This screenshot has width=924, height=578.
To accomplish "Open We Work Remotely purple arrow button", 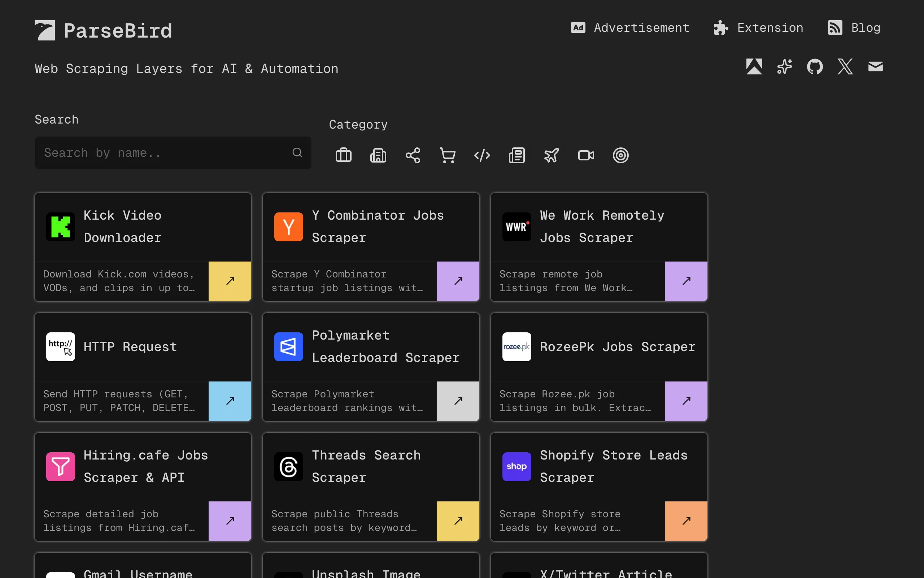I will click(x=686, y=281).
